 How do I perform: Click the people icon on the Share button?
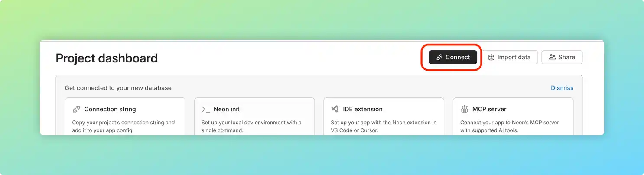point(552,57)
